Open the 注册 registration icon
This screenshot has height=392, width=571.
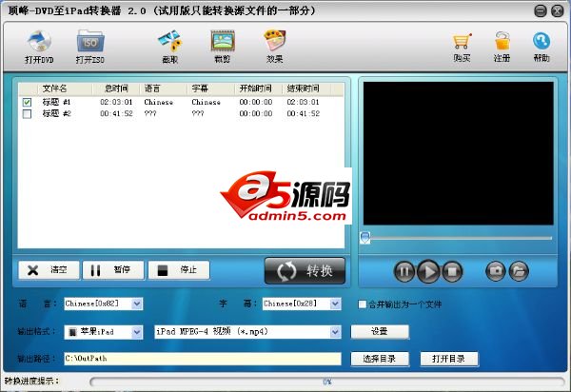pos(502,48)
